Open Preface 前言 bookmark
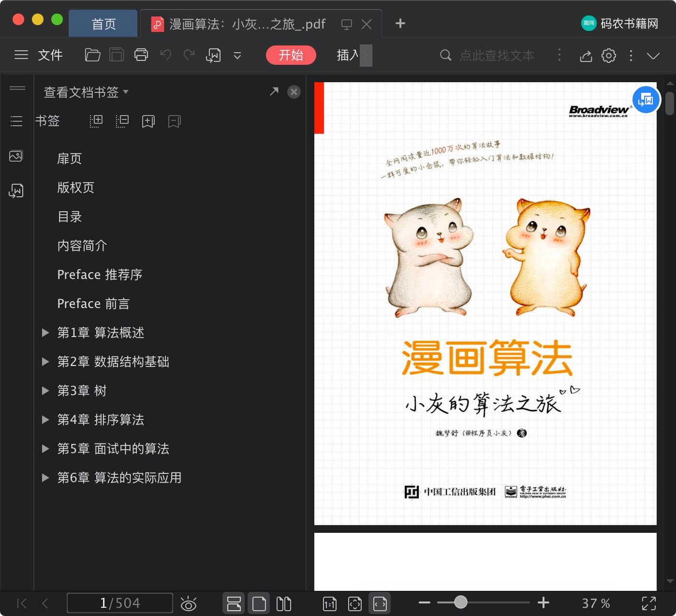The height and width of the screenshot is (616, 676). [x=93, y=304]
